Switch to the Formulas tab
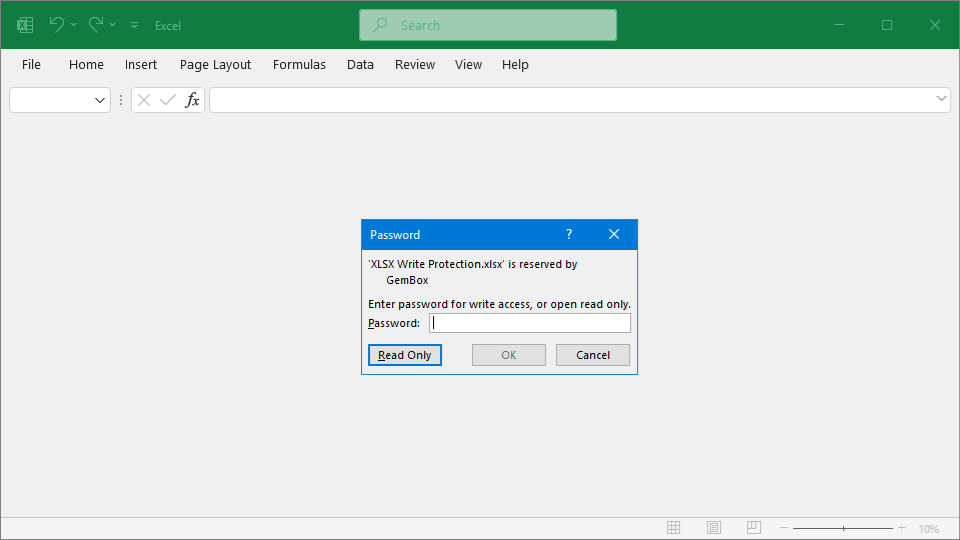The height and width of the screenshot is (540, 960). [299, 64]
